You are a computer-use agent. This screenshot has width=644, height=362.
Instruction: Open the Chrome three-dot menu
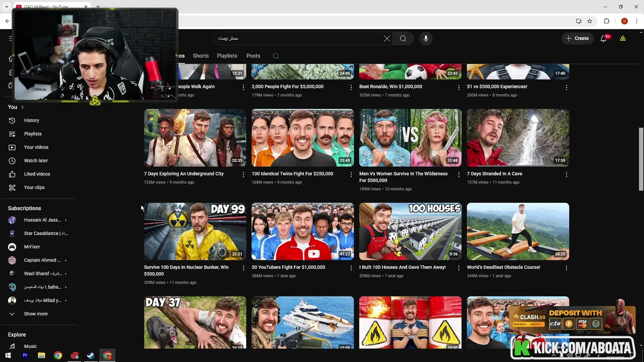[636, 21]
